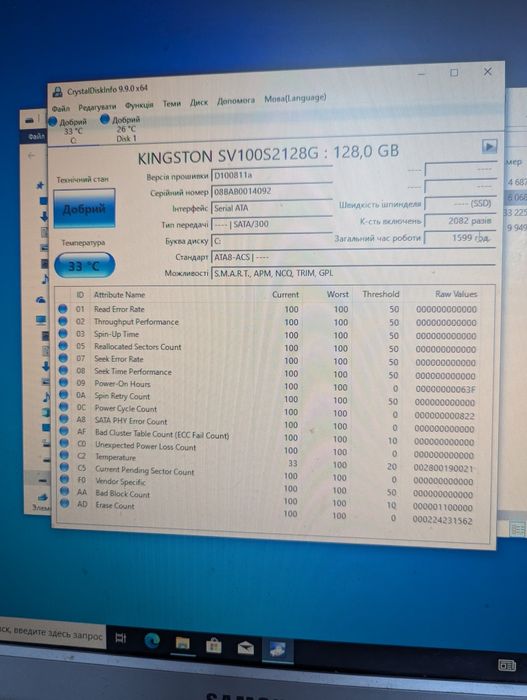Click the status circle for Temperature attribute
This screenshot has width=527, height=700.
pos(64,455)
